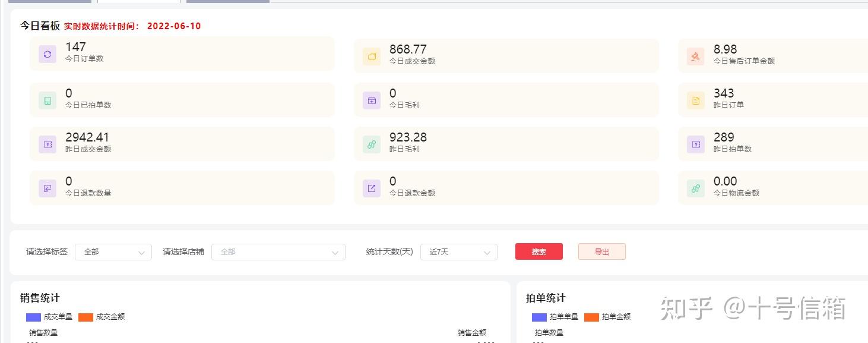868x343 pixels.
Task: Click the 289 昨日拍单数 value
Action: coord(724,137)
